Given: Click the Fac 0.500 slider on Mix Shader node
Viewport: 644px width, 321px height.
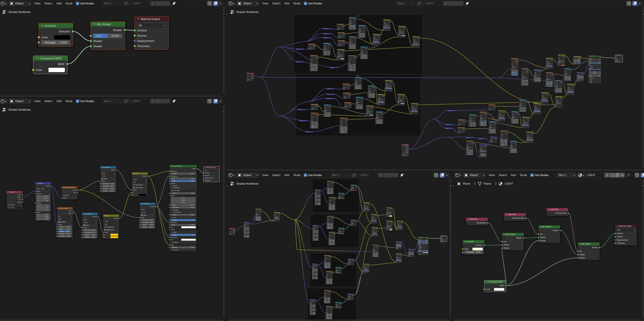Looking at the screenshot, I should 108,36.
